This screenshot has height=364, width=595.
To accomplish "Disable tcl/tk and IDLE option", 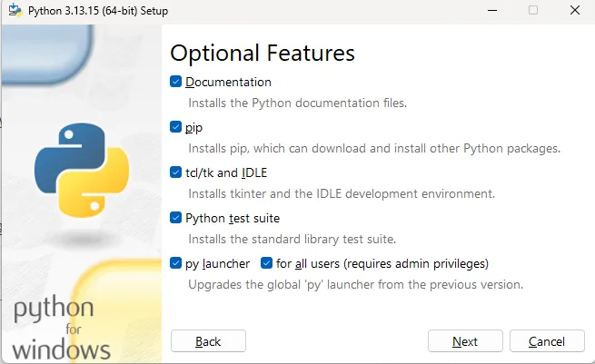I will click(175, 172).
